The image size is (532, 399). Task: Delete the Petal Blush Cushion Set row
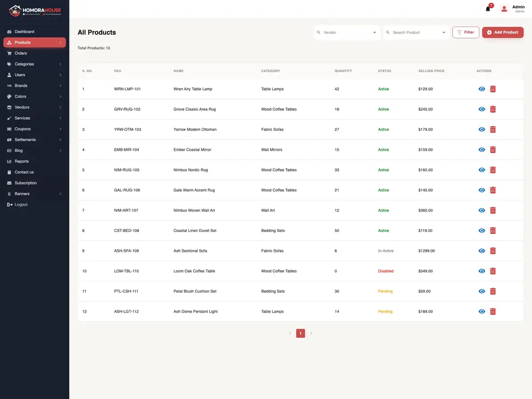pos(493,291)
